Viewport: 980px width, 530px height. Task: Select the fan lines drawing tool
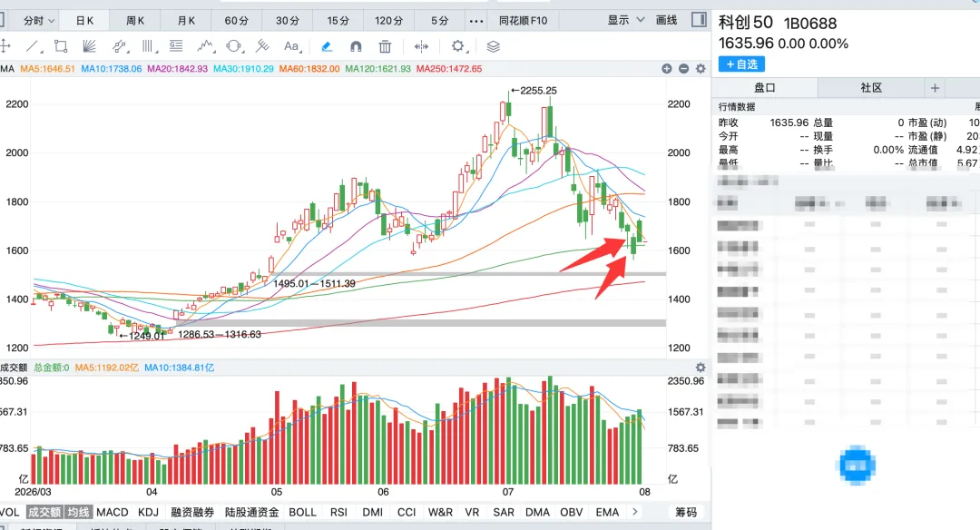point(89,46)
